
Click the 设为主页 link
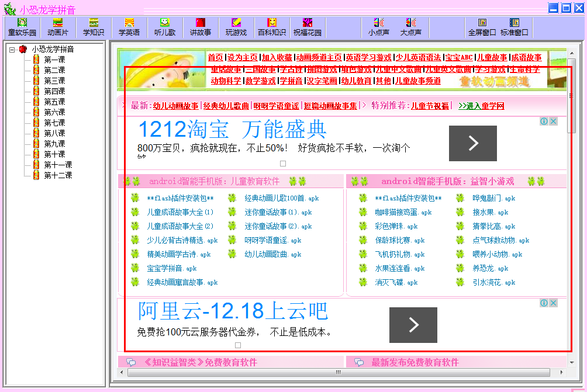click(x=243, y=57)
